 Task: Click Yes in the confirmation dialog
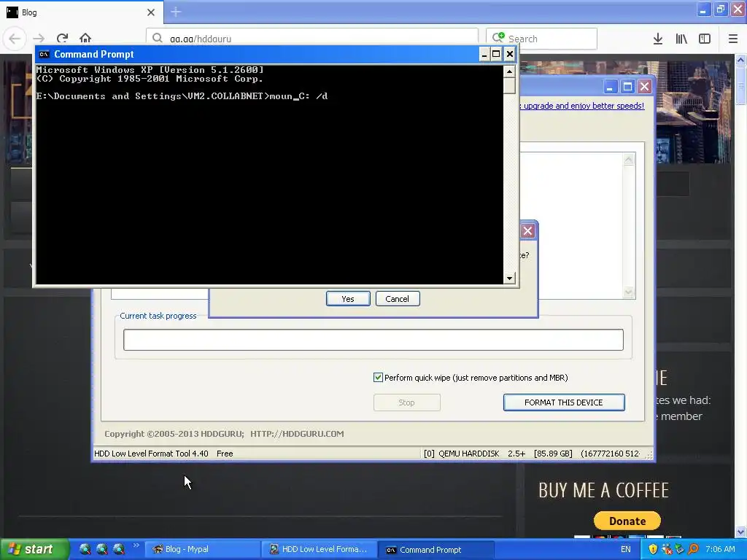coord(348,298)
